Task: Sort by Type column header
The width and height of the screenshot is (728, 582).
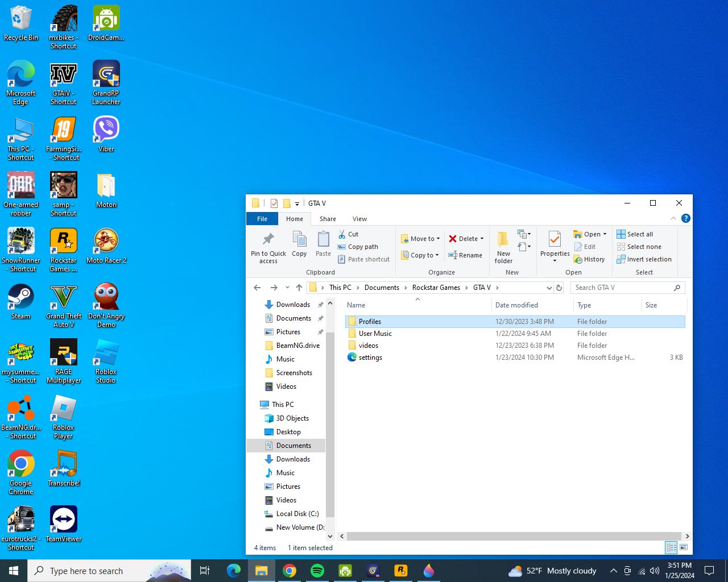Action: point(607,305)
